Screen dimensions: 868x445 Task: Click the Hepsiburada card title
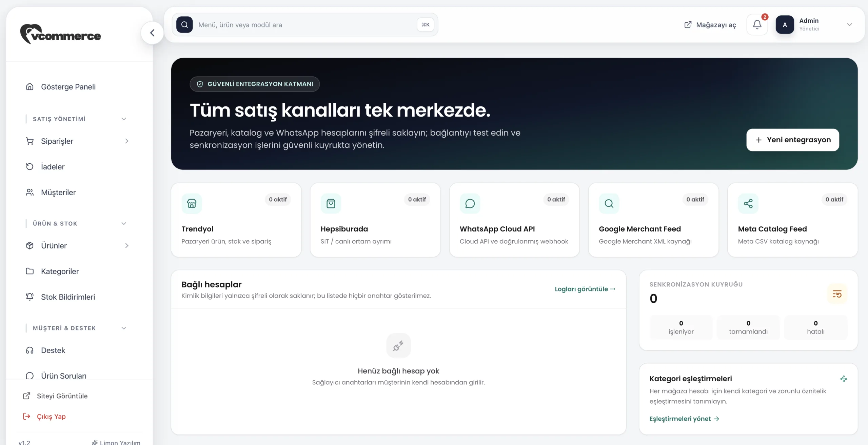click(344, 229)
